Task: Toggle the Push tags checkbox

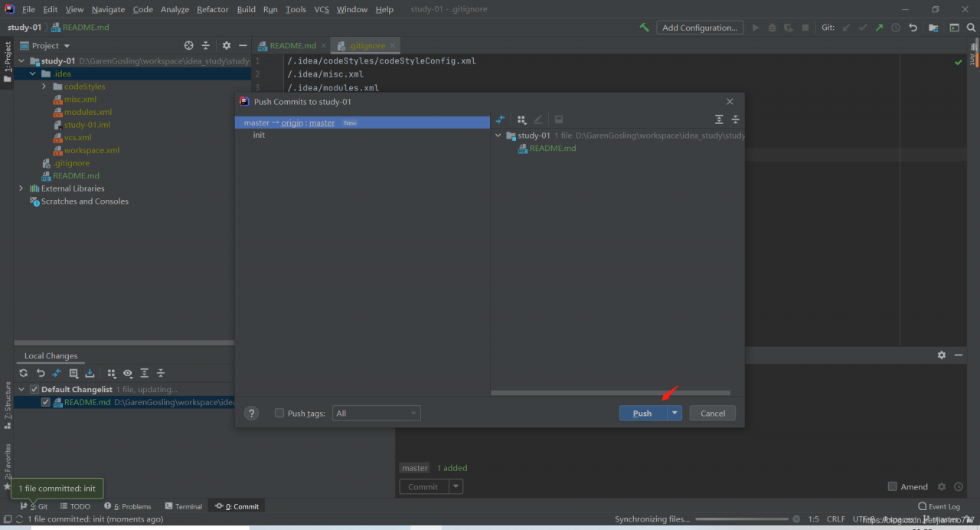Action: [x=279, y=413]
